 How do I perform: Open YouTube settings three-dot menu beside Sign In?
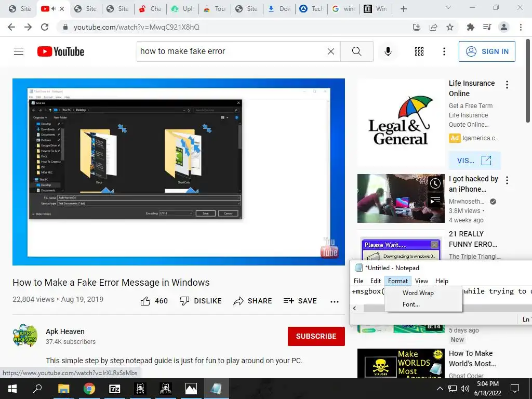444,51
